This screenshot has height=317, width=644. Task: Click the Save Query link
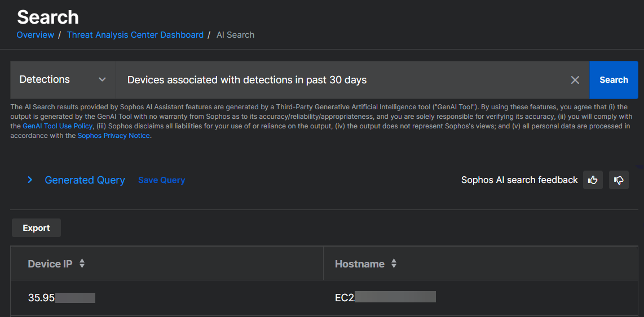point(161,180)
